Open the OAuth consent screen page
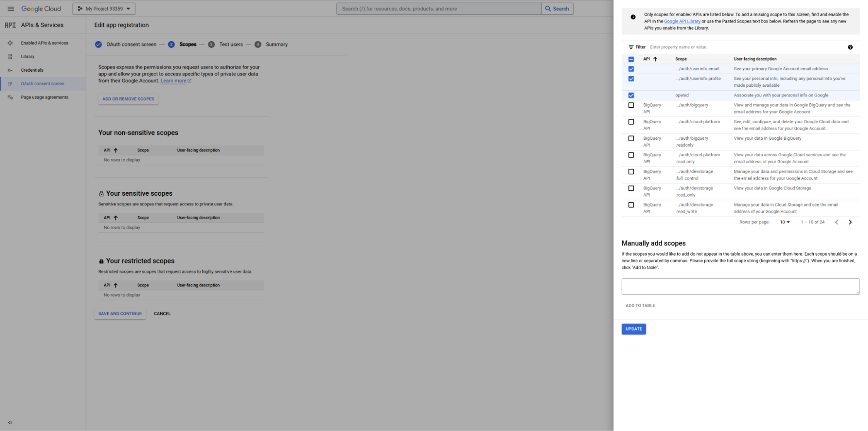The image size is (868, 431). tap(43, 84)
